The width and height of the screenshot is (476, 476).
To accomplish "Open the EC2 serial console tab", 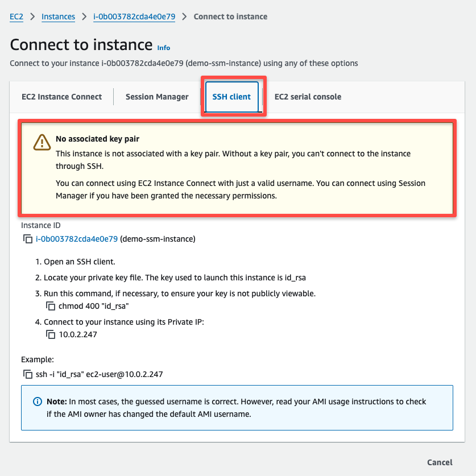I will click(x=308, y=97).
